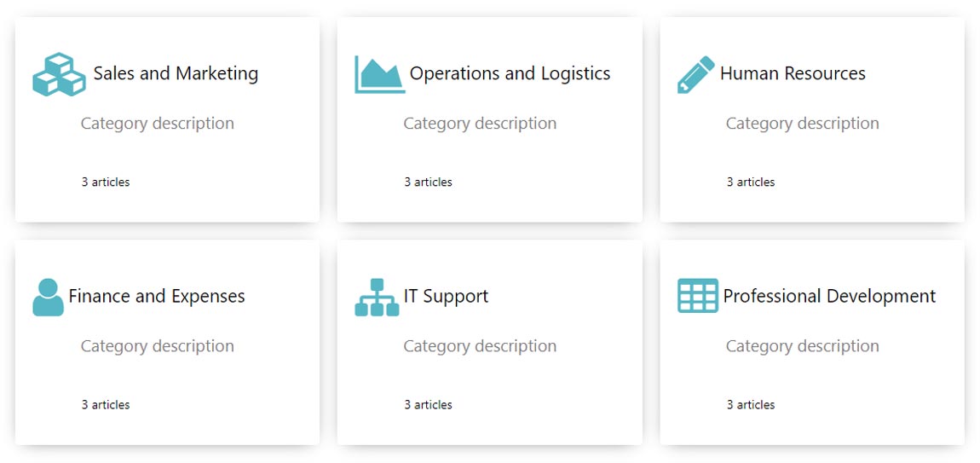View the 3 articles under Operations and Logistics

click(428, 182)
